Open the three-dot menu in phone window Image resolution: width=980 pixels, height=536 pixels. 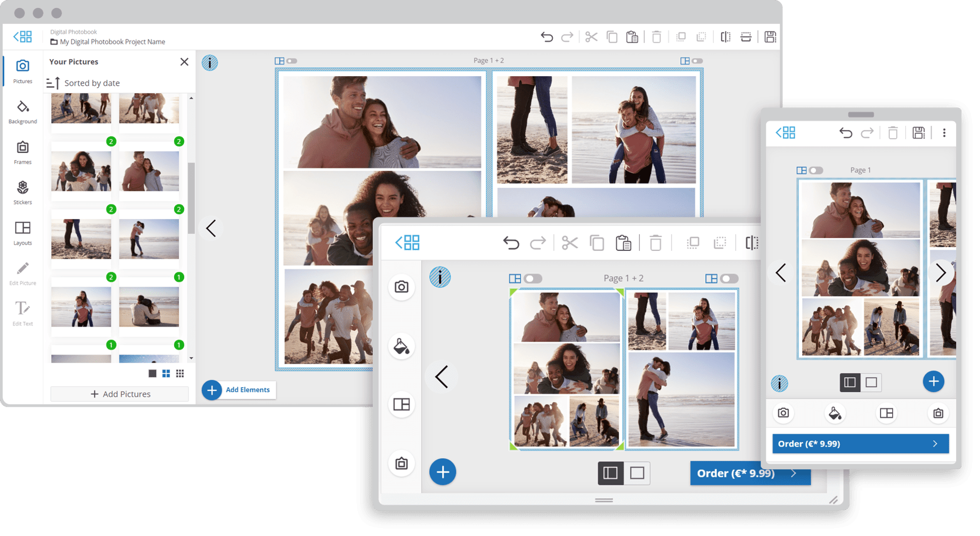coord(944,133)
